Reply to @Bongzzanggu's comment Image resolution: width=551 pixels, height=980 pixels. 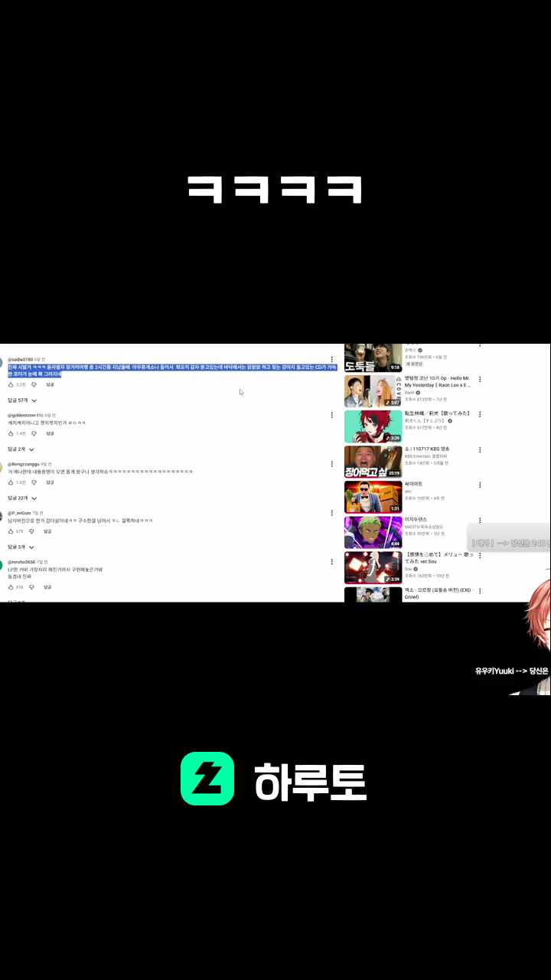50,482
